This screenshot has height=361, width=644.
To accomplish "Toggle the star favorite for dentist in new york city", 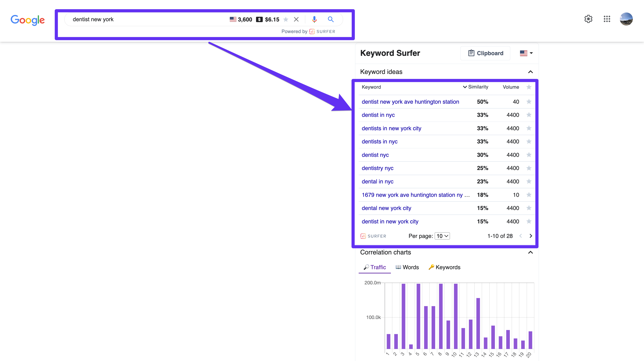I will tap(530, 221).
